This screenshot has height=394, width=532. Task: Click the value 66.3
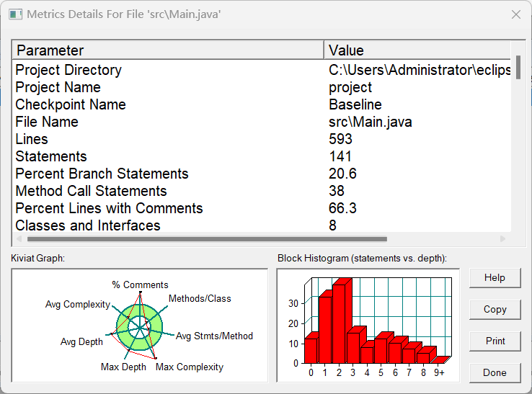[x=342, y=209]
